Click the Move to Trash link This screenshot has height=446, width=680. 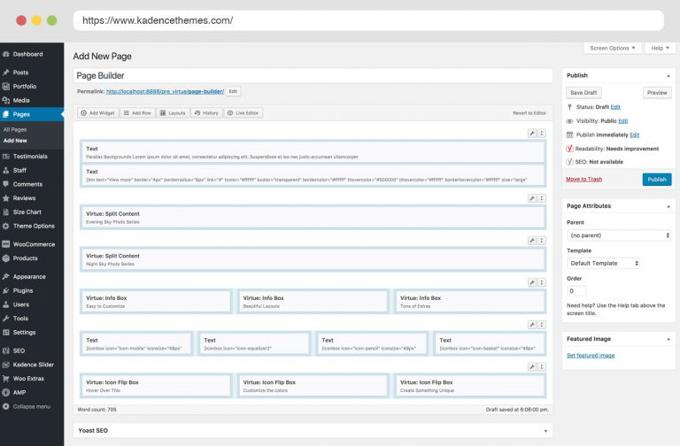pos(584,178)
